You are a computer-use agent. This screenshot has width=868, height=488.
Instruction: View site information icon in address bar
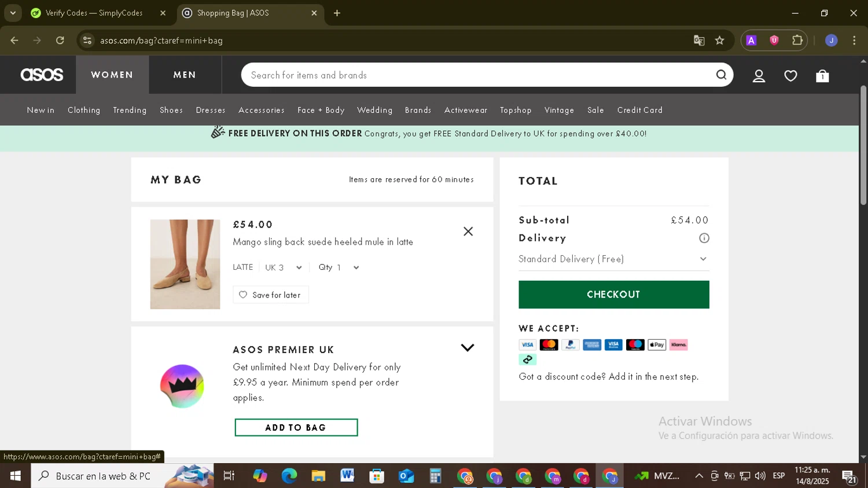[87, 41]
